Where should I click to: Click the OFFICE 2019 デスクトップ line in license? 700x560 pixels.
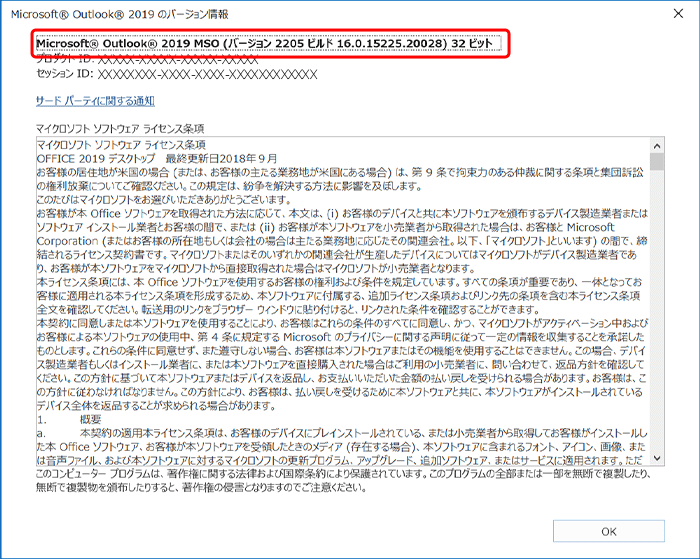[x=157, y=159]
